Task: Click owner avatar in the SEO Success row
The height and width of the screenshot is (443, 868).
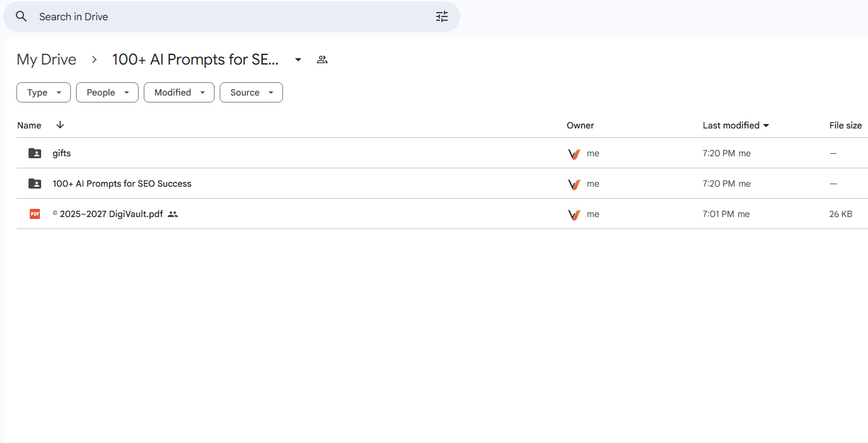Action: (x=574, y=184)
